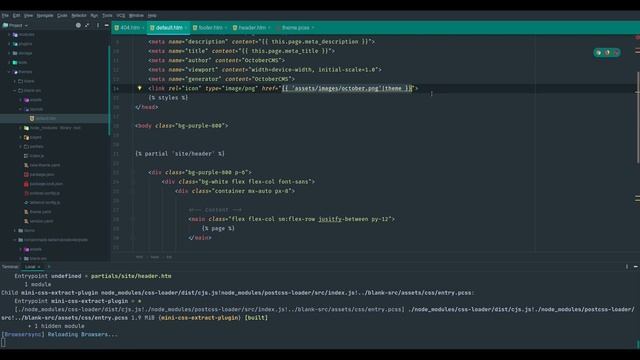Collapse the themes folder

pyautogui.click(x=9, y=72)
